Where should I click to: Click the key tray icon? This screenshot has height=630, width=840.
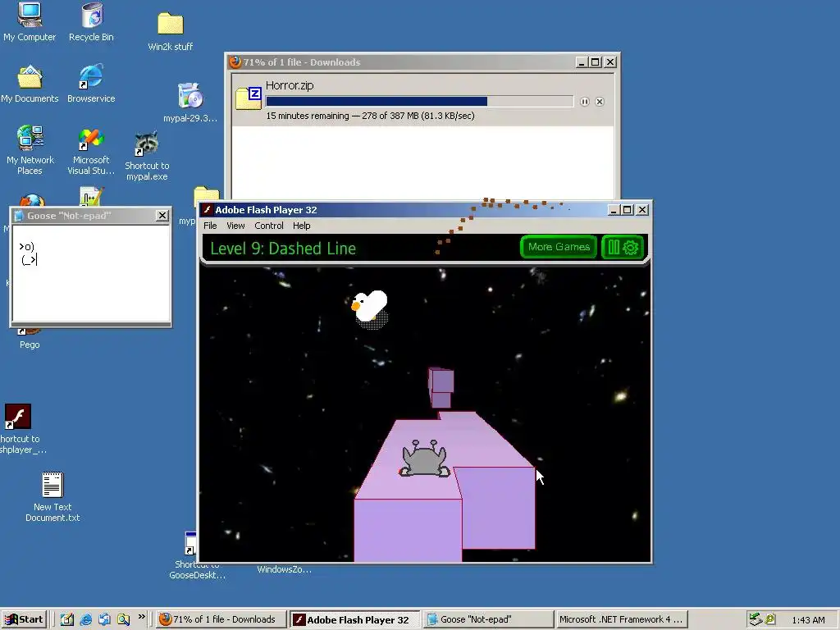(x=770, y=619)
